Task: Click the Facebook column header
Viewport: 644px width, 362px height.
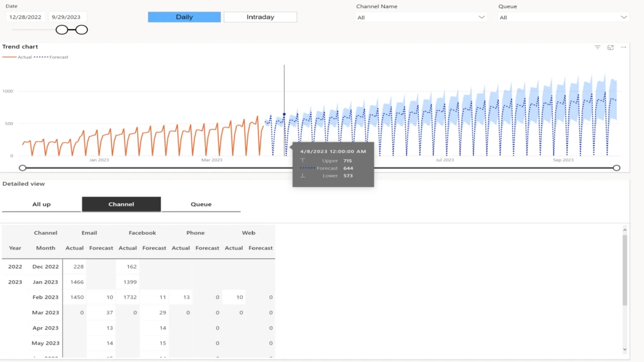Action: tap(142, 233)
